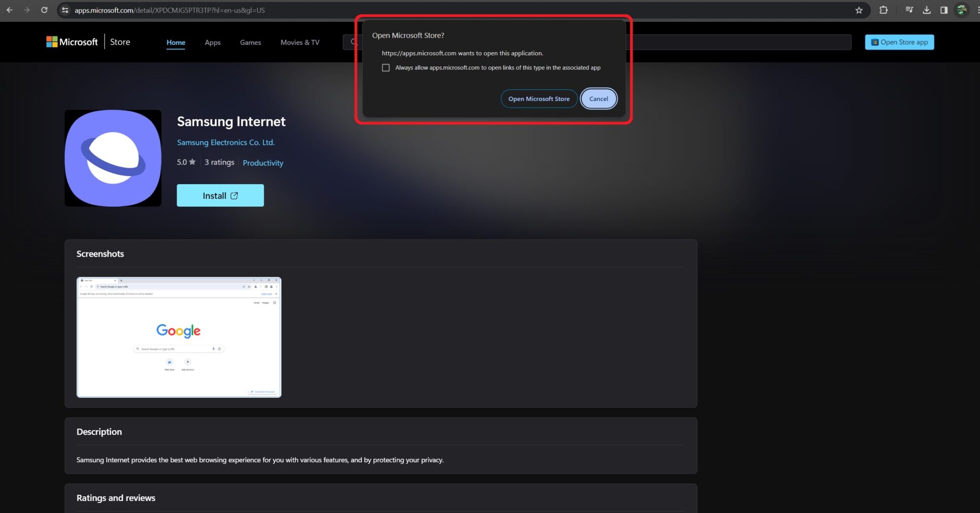
Task: Switch to the Games tab
Action: point(250,42)
